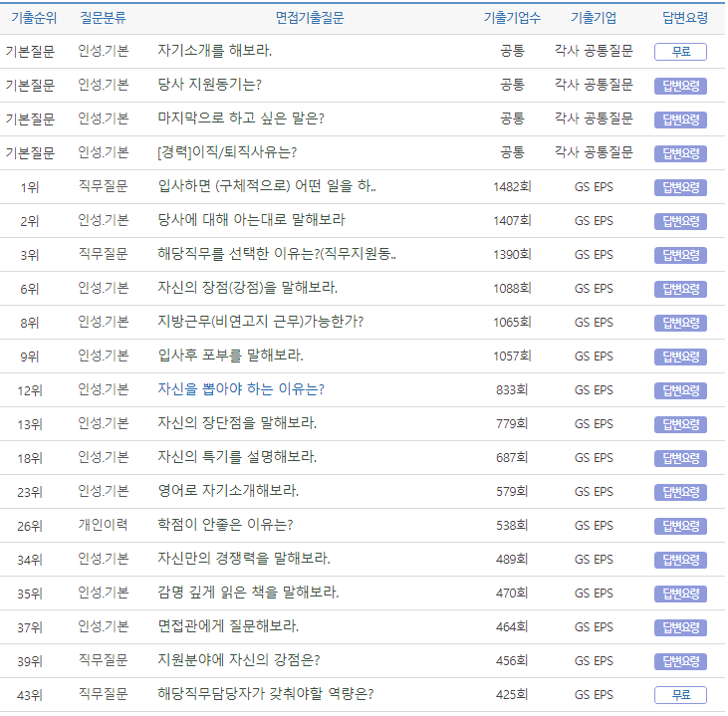
Task: Select the 기출순위 column header
Action: click(x=30, y=18)
